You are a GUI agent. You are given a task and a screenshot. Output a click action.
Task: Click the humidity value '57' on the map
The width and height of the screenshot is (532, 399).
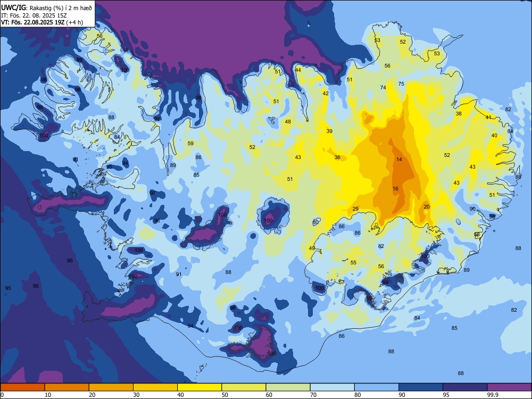point(342,282)
